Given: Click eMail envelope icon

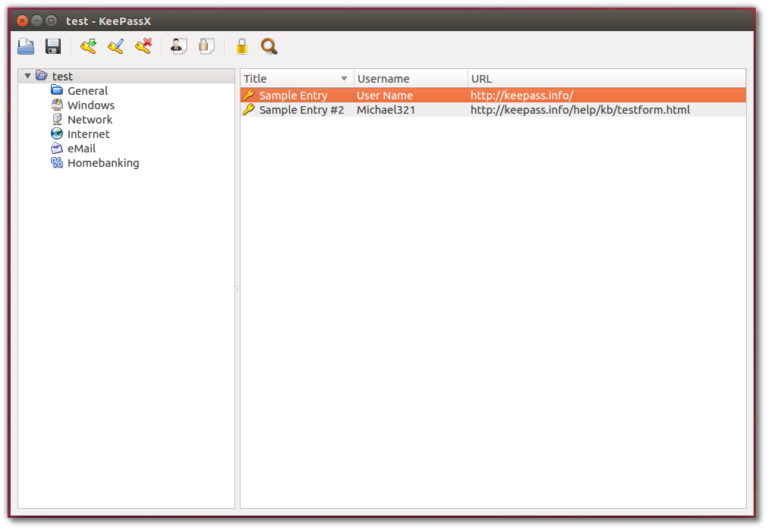Looking at the screenshot, I should (x=57, y=148).
